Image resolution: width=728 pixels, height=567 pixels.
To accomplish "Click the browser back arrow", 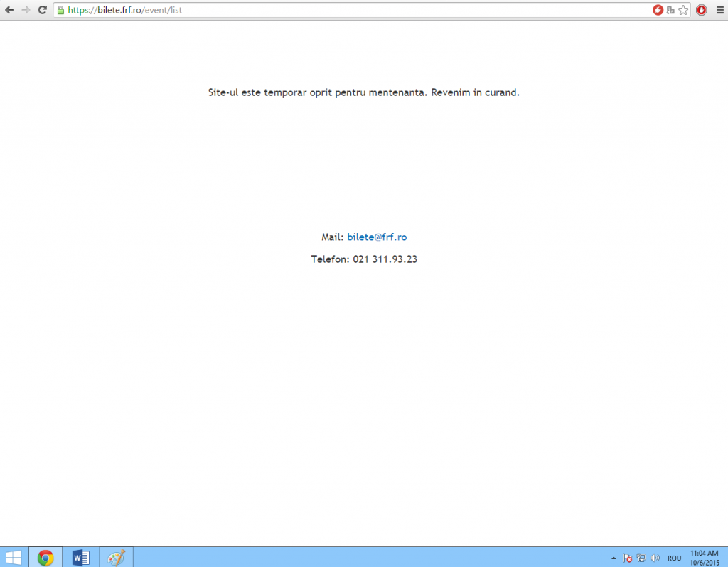I will 9,10.
